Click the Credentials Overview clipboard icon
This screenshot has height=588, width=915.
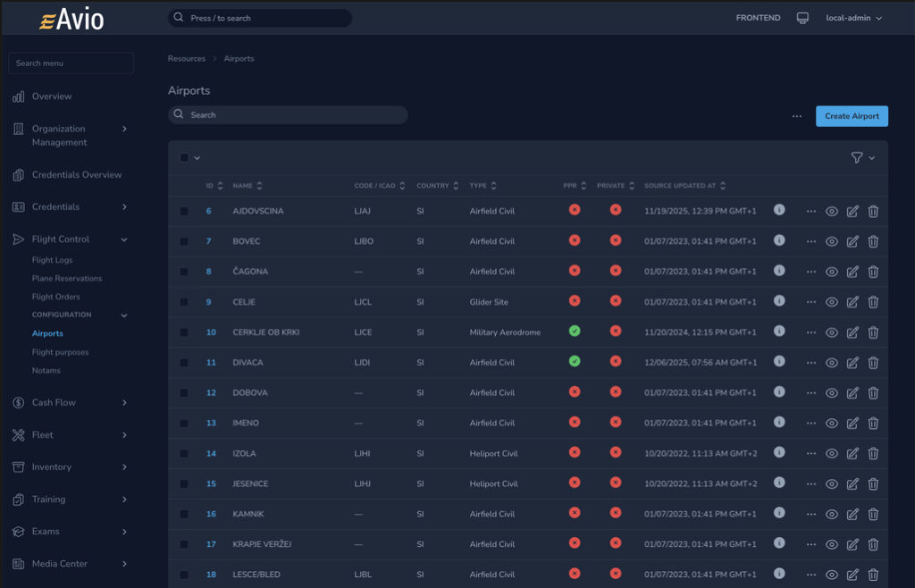19,174
